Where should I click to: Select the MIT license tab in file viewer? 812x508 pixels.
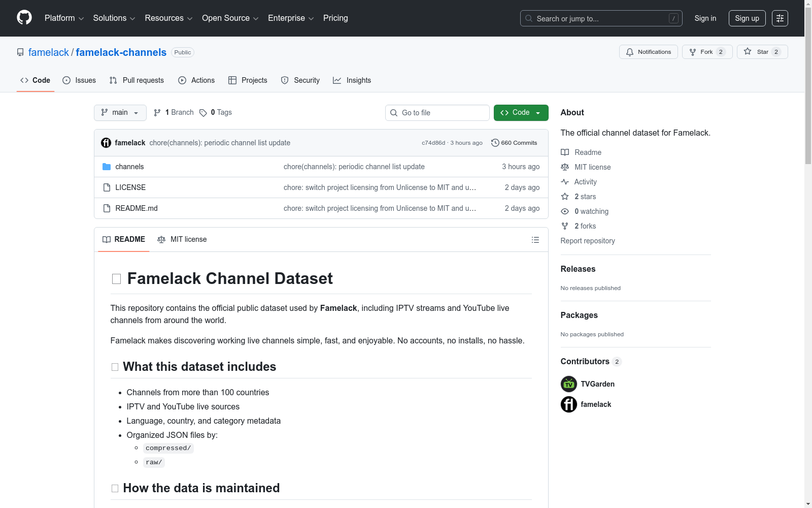pyautogui.click(x=182, y=239)
